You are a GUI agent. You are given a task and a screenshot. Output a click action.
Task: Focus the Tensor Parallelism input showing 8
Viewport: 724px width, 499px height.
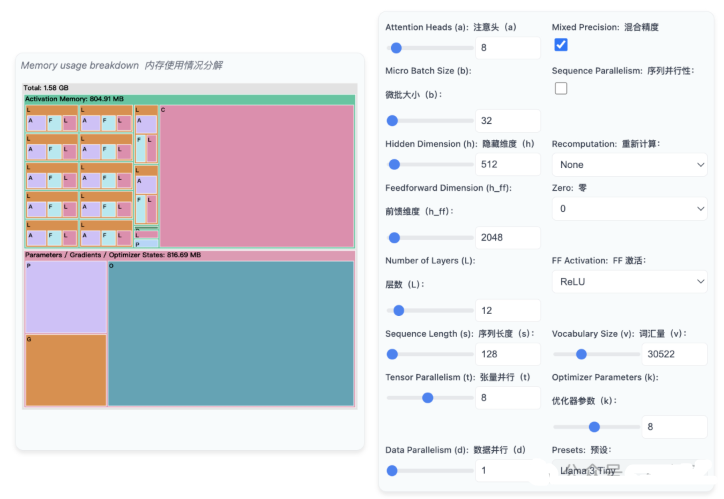[508, 398]
